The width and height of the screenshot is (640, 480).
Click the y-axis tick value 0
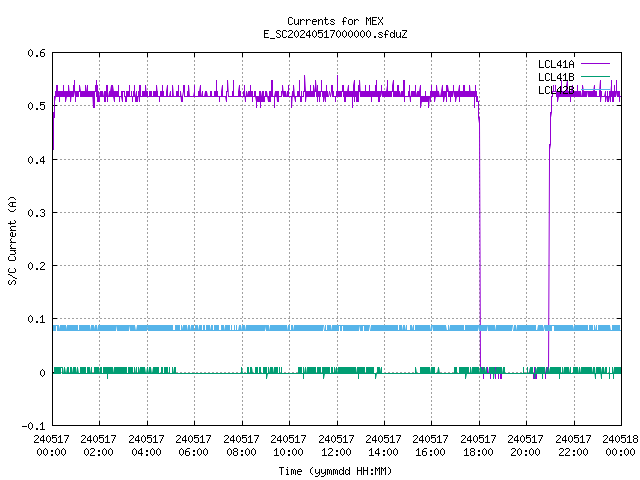tap(42, 373)
